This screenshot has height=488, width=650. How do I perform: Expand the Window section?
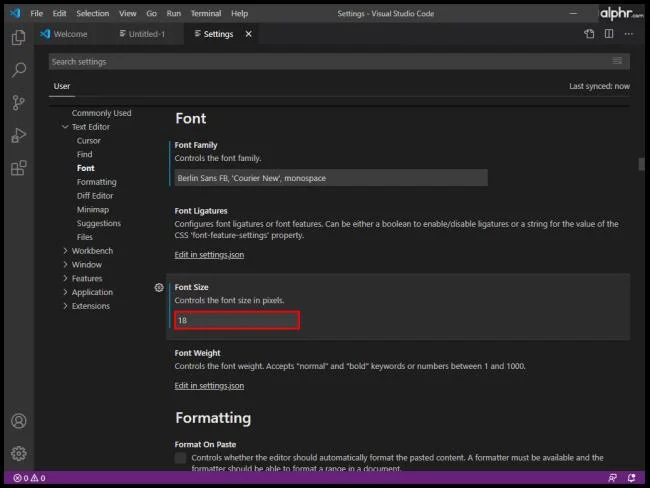coord(65,265)
